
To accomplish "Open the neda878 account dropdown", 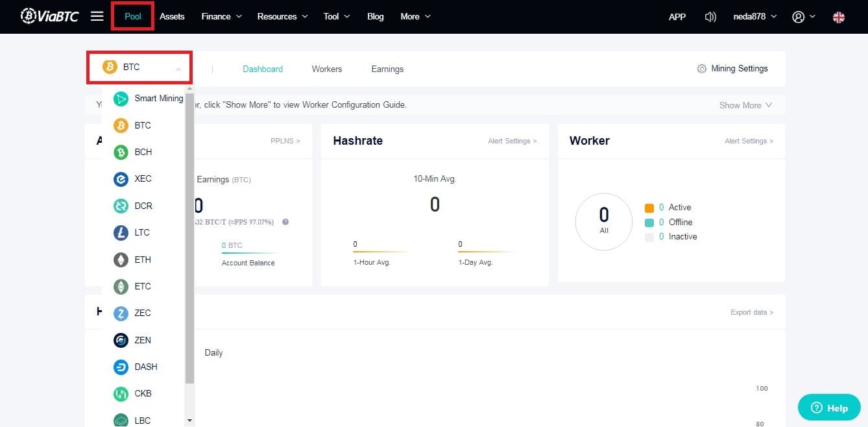I will tap(754, 17).
